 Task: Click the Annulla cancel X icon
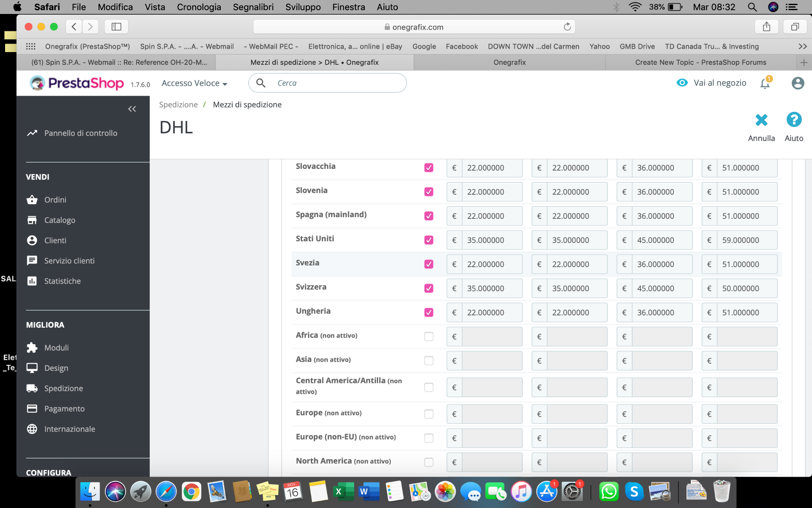[761, 120]
